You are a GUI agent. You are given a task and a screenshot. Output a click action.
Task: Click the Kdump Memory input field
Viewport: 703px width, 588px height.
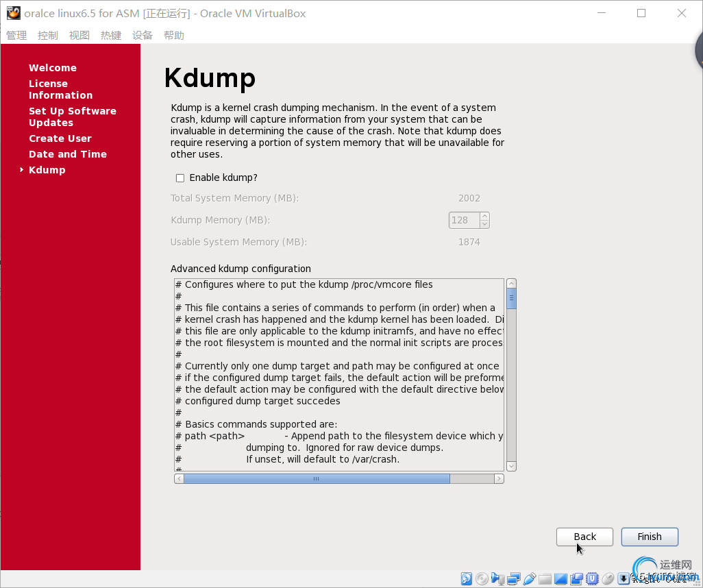point(464,220)
